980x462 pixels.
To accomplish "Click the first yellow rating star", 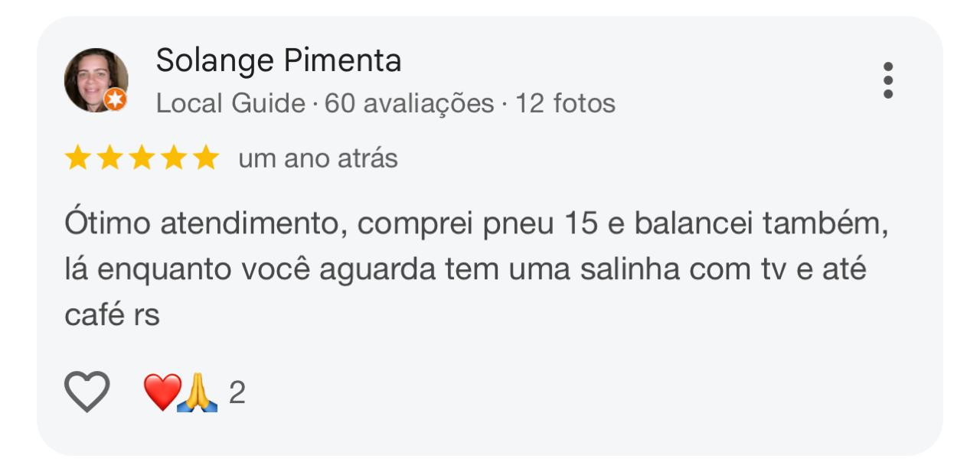I will click(x=77, y=158).
